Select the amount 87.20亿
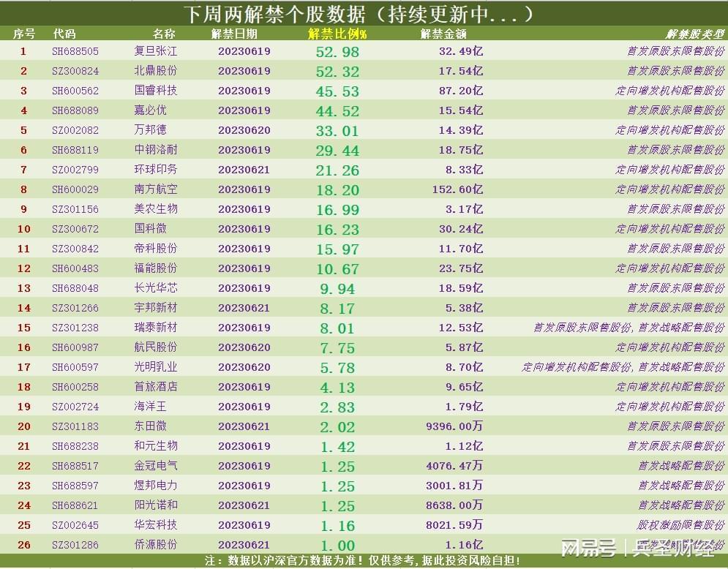728x569 pixels. (x=461, y=91)
